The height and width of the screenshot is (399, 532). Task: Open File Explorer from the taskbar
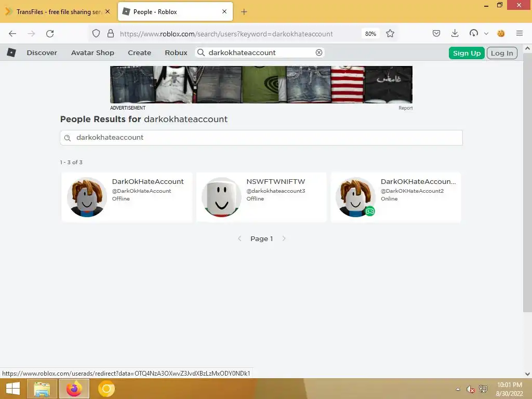click(42, 389)
